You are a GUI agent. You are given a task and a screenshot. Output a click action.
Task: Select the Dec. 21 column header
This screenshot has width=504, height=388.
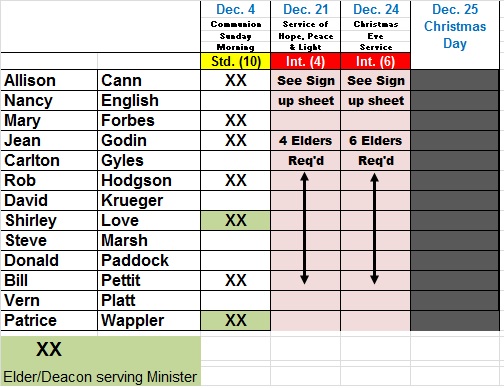[x=305, y=9]
